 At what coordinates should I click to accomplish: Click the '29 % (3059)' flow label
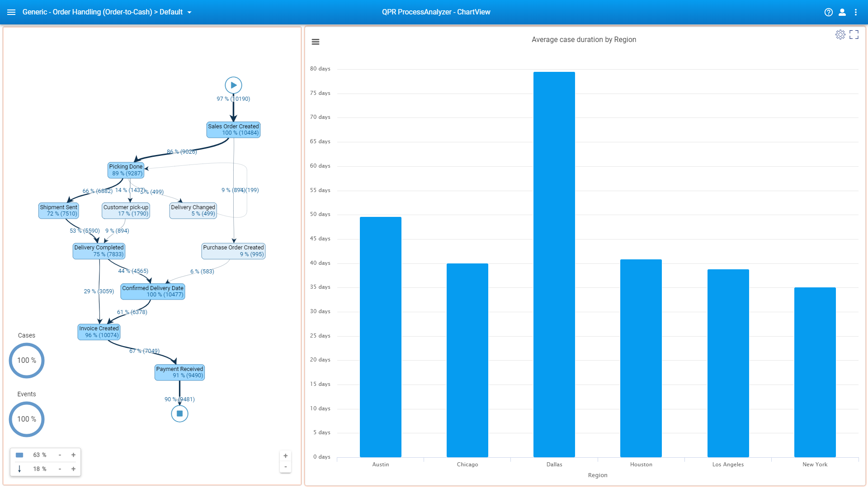click(99, 291)
